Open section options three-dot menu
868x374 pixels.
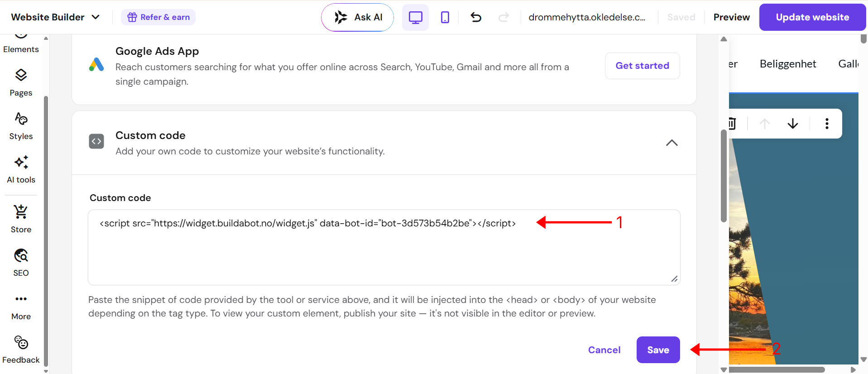[827, 124]
